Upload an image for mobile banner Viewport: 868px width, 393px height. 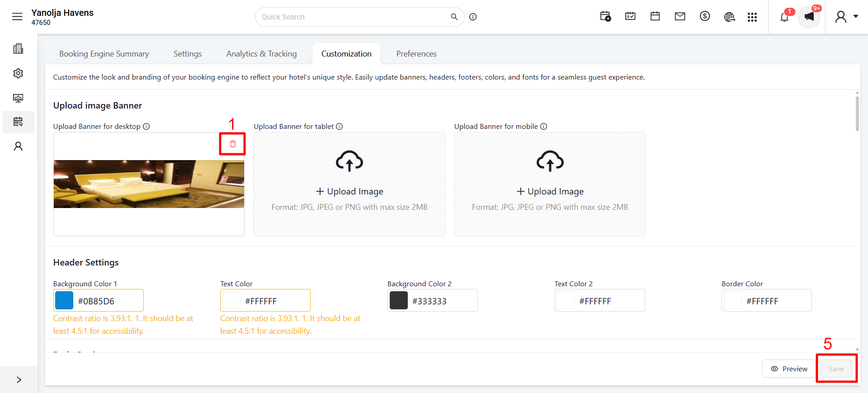tap(550, 191)
